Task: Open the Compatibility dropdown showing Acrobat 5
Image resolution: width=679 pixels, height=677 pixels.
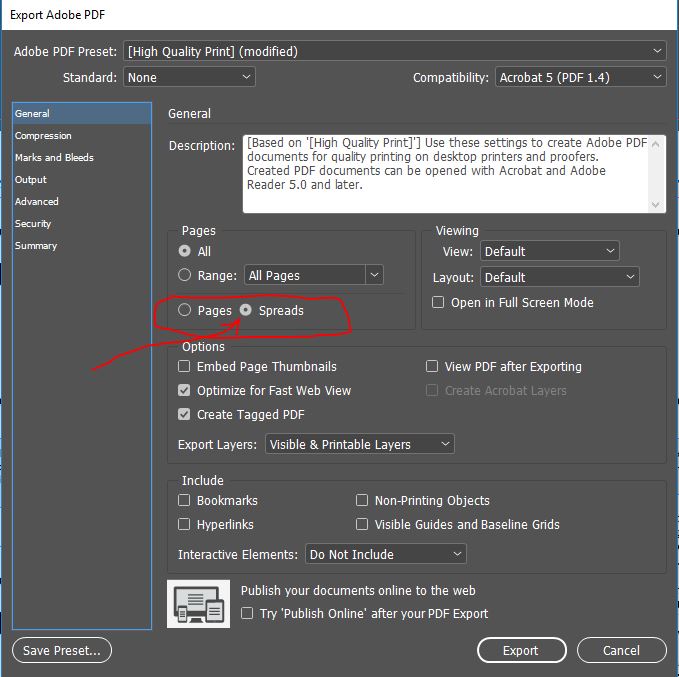Action: (580, 78)
